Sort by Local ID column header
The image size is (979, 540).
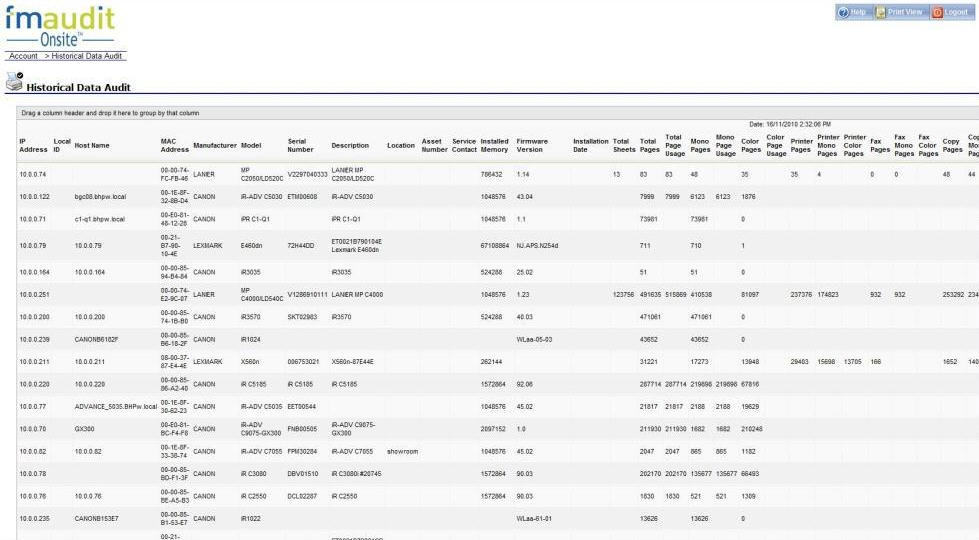click(62, 145)
